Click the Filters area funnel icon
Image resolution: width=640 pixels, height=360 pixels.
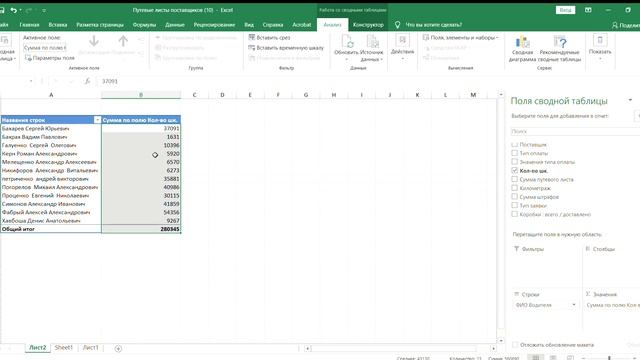pyautogui.click(x=516, y=249)
